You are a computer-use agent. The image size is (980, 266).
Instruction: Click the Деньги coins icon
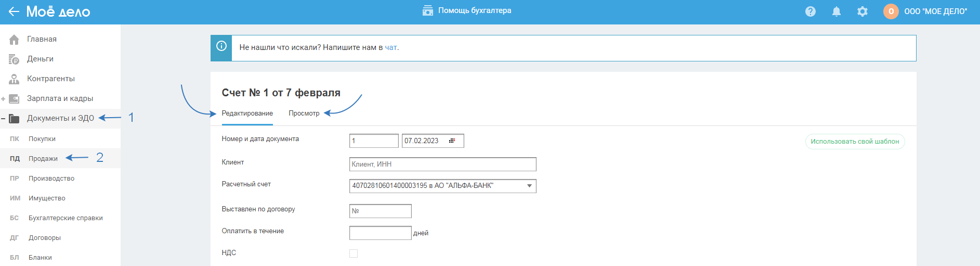tap(14, 59)
